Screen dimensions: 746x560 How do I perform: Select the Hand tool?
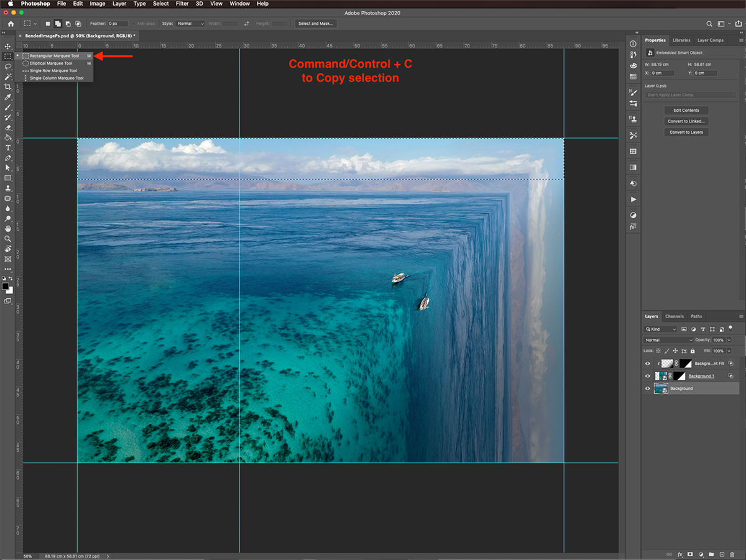(x=8, y=229)
